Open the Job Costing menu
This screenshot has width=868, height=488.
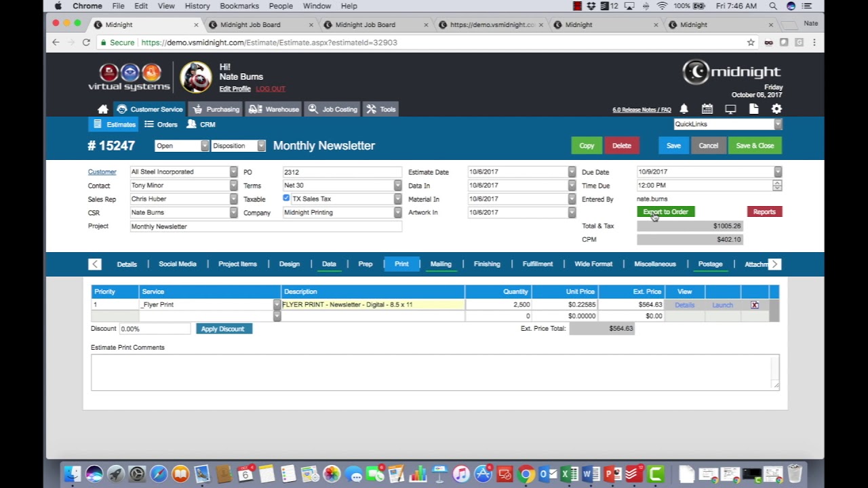click(332, 109)
